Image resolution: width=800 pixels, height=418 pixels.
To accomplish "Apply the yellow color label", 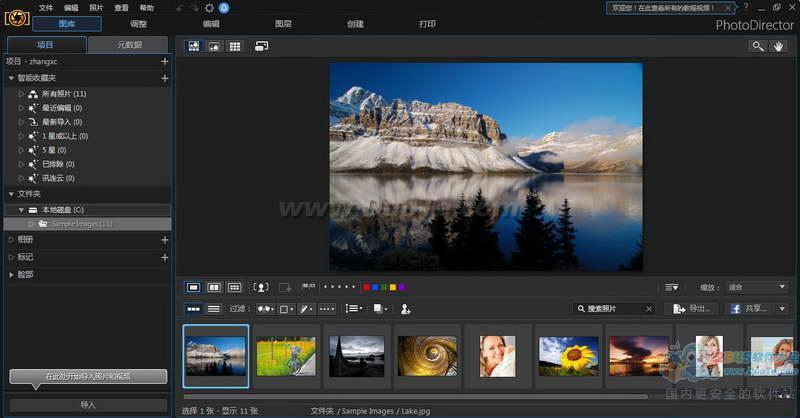I will [393, 287].
